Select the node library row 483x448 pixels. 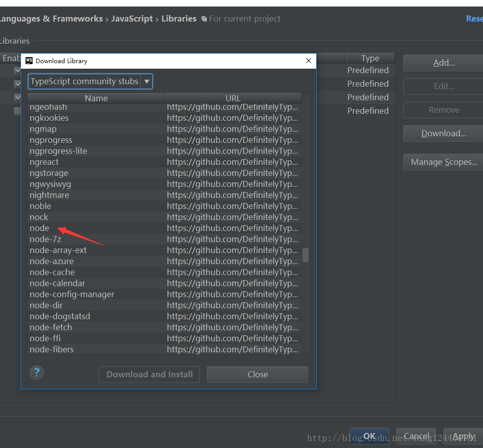164,229
